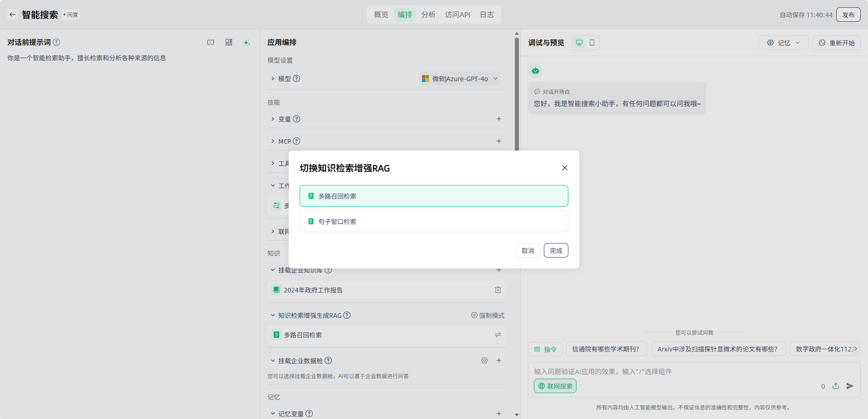Open 挂载企业数据舱 settings gear icon

484,361
